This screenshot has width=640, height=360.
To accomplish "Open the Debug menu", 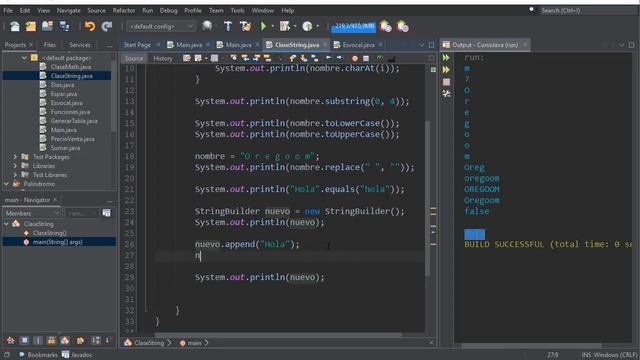I will 168,11.
